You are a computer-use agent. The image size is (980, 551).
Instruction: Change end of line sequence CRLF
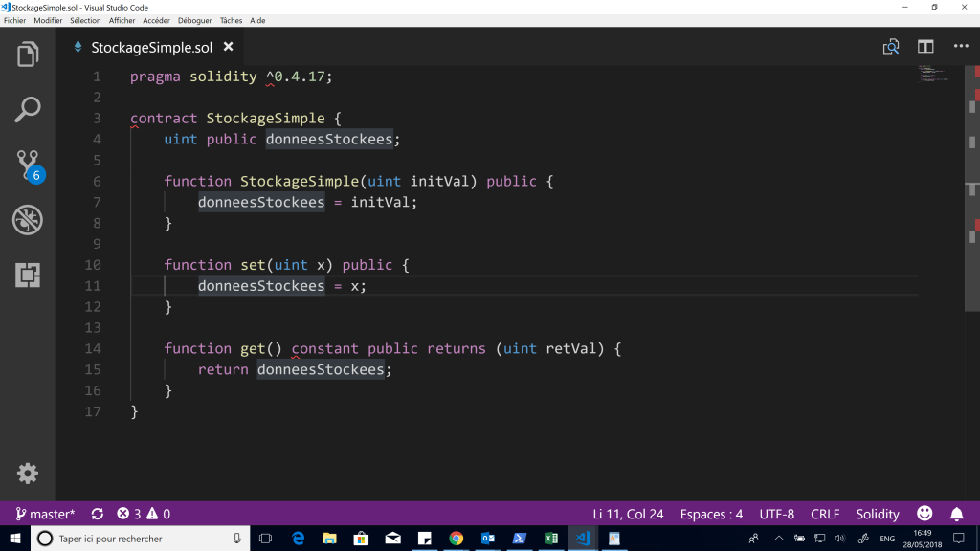825,514
